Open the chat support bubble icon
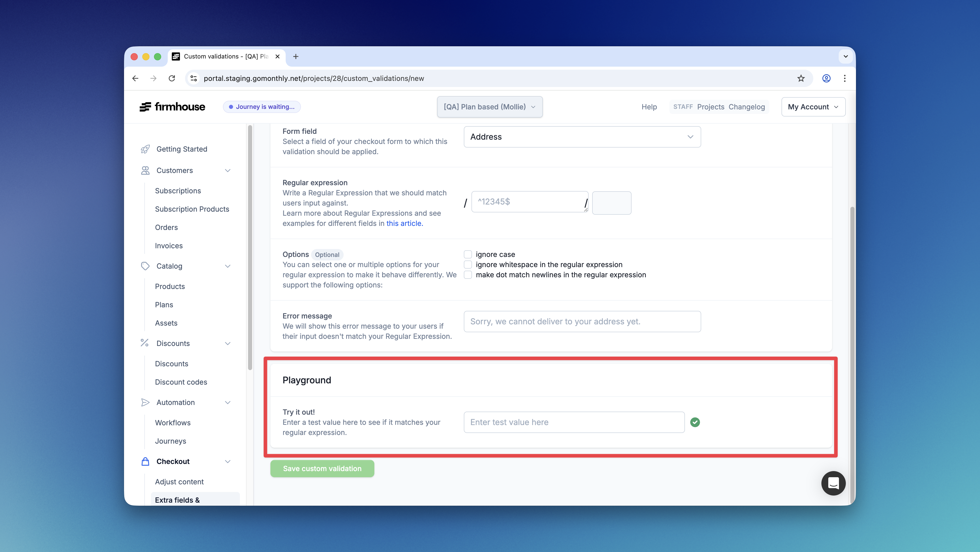Screen dimensions: 980x552 point(833,483)
